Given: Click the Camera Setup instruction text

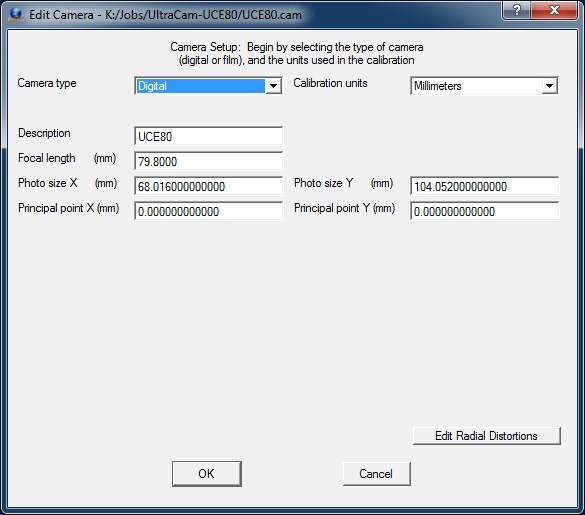Looking at the screenshot, I should [x=297, y=53].
